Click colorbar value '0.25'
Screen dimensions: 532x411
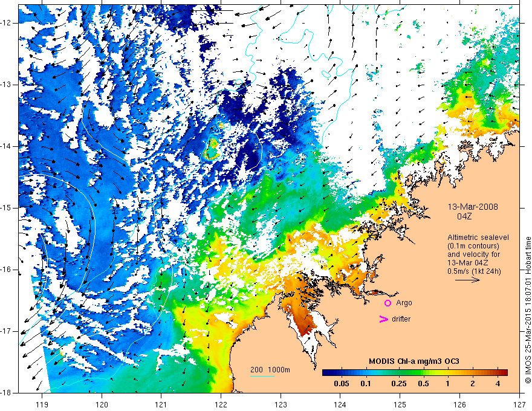399,384
